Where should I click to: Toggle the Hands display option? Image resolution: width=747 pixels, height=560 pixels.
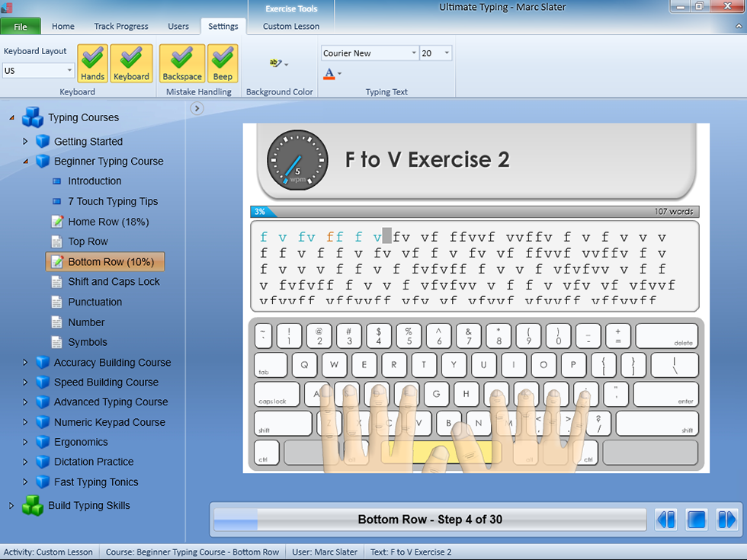tap(92, 62)
